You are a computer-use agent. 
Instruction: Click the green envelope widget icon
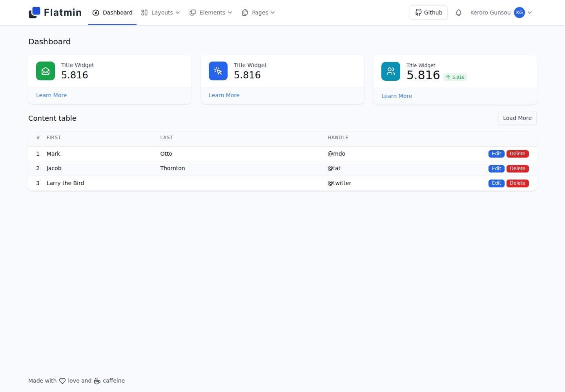point(46,71)
